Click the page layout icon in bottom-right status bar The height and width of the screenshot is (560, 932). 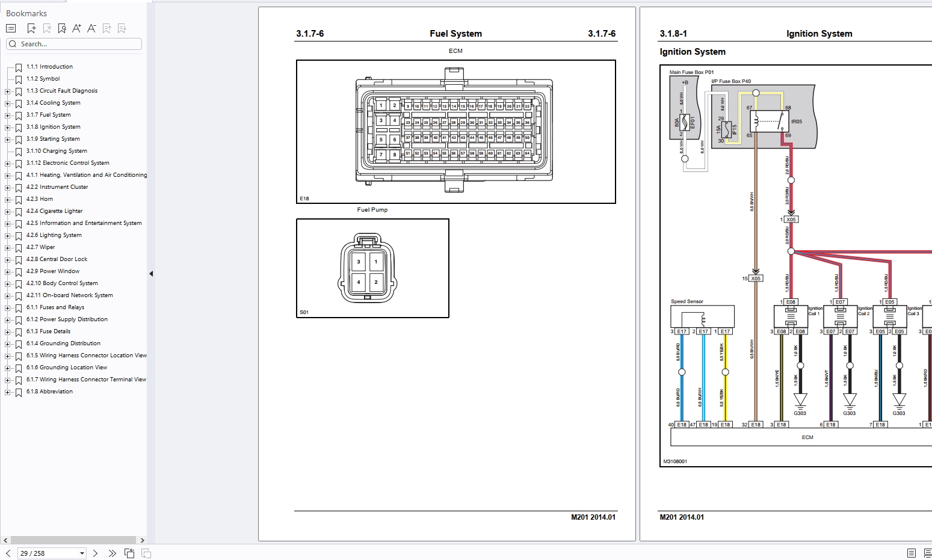point(911,553)
